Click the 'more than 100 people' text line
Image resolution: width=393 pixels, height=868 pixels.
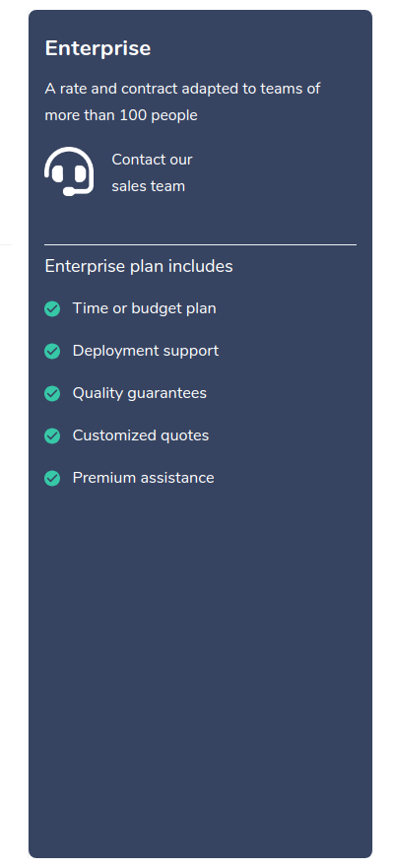coord(121,115)
